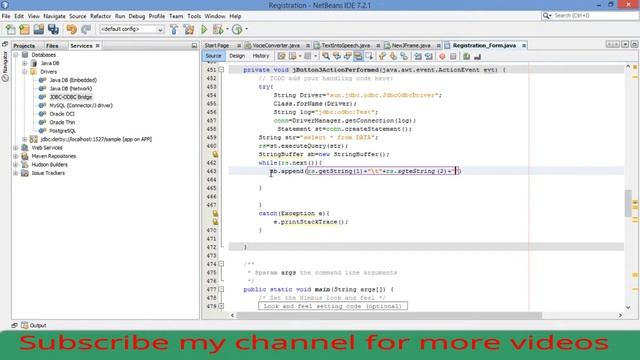The image size is (640, 360).
Task: Open the File menu
Action: pos(6,16)
